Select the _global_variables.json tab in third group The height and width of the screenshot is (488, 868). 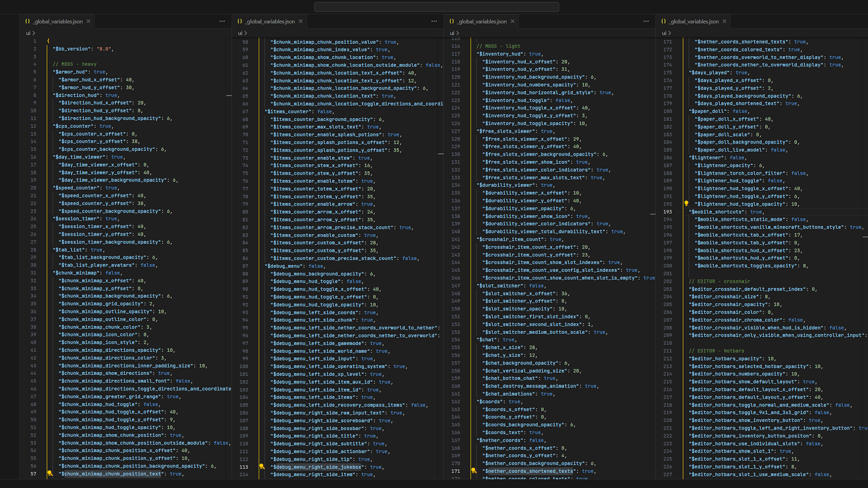click(481, 21)
